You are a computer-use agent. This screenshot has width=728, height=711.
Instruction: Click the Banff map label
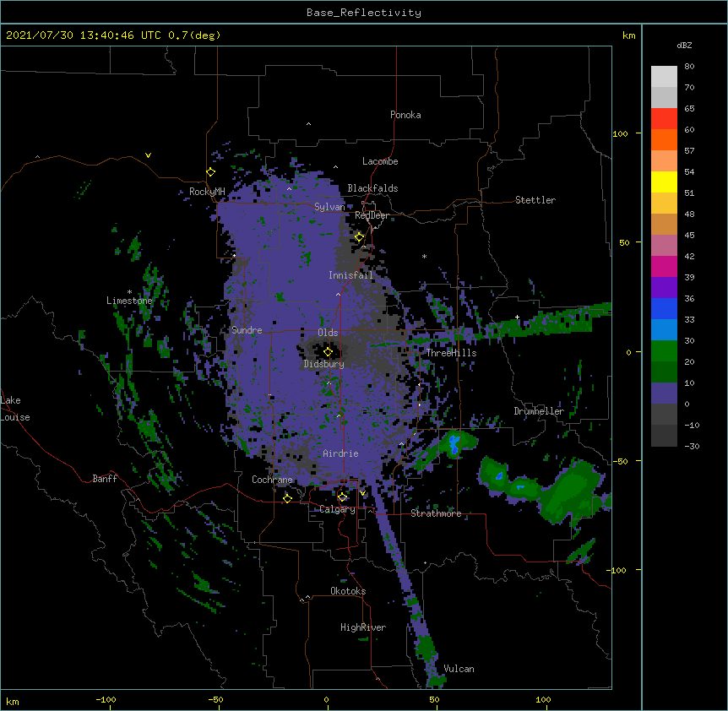click(x=105, y=479)
